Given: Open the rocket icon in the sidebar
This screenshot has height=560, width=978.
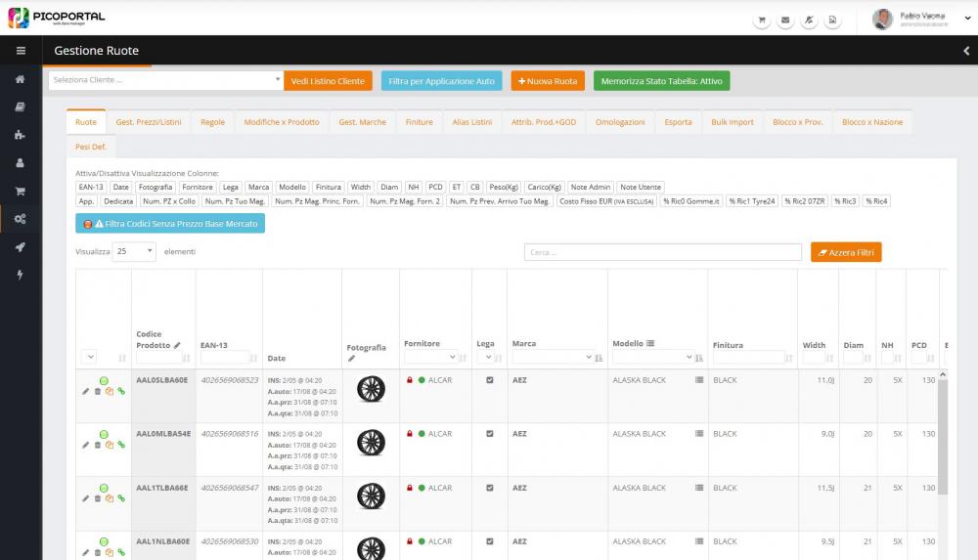Looking at the screenshot, I should 20,247.
